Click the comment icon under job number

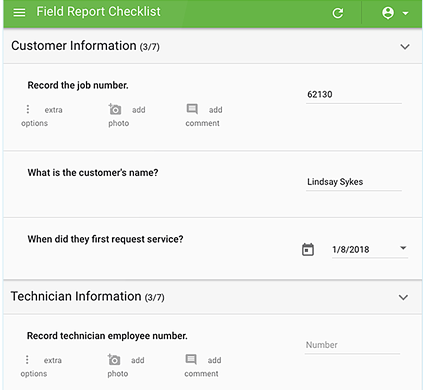[x=192, y=109]
